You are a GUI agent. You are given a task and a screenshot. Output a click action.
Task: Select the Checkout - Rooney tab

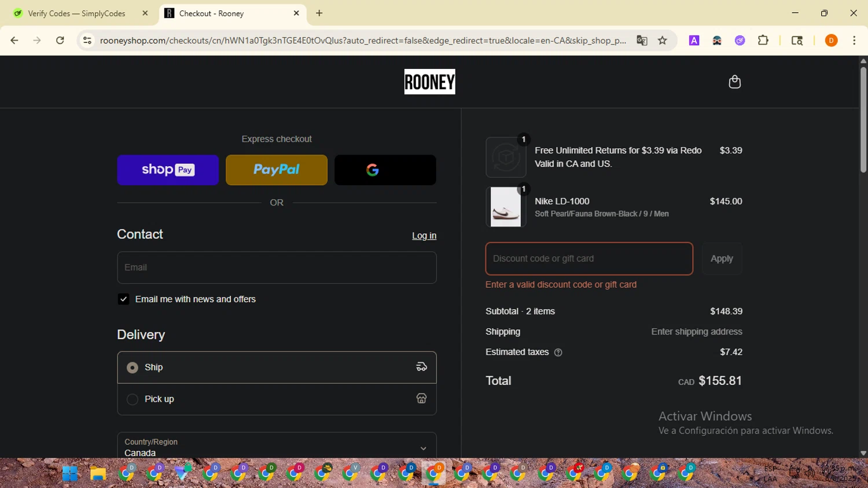click(231, 13)
